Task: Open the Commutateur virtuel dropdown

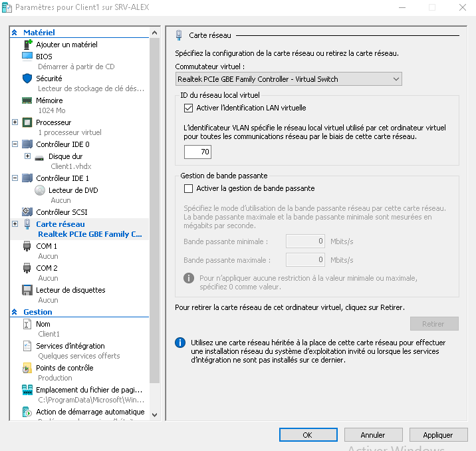Action: click(x=289, y=79)
